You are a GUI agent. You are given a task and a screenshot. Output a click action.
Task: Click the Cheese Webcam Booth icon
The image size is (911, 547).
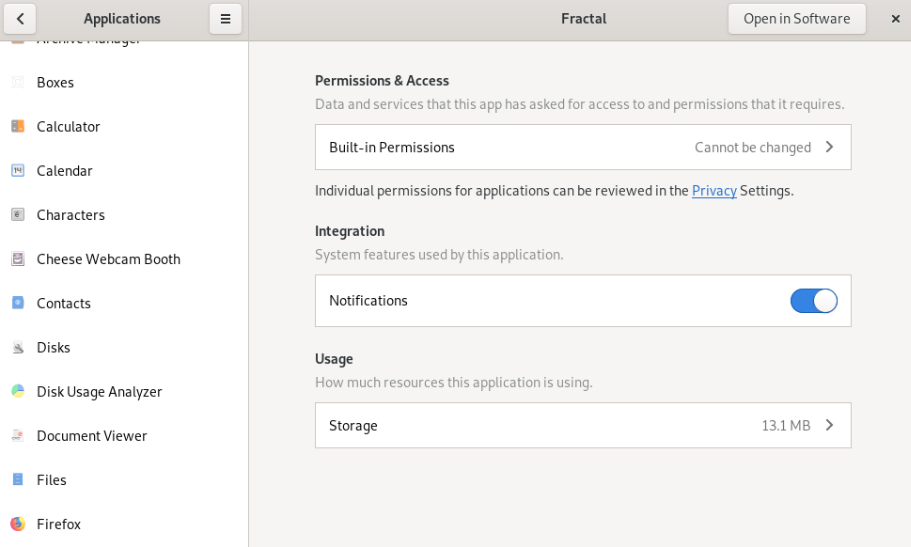point(18,259)
